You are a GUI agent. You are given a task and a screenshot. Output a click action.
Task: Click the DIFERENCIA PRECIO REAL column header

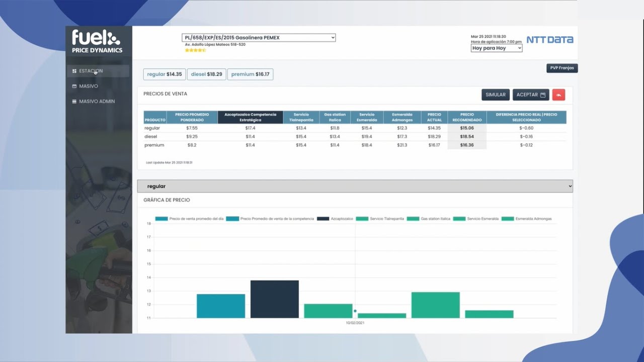click(x=526, y=117)
